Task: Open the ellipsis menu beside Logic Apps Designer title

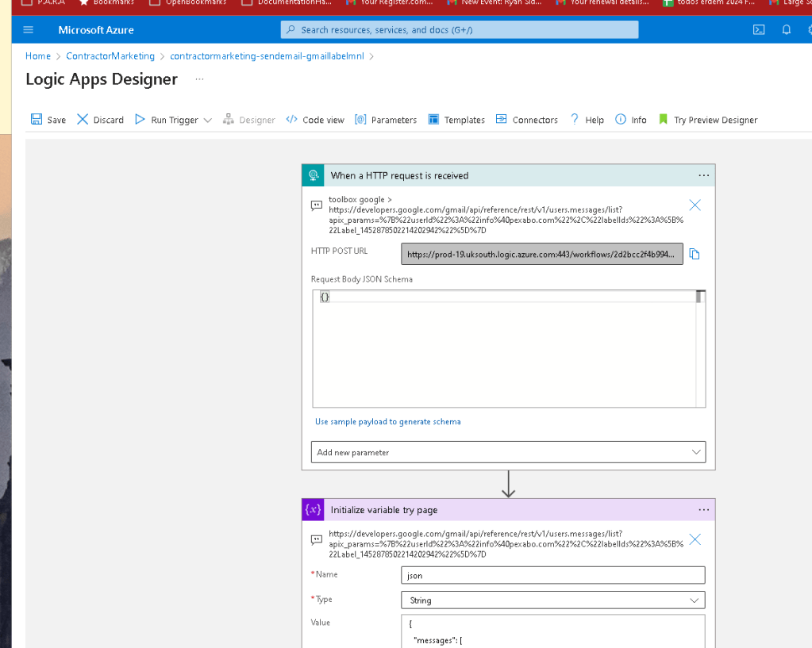Action: click(199, 79)
